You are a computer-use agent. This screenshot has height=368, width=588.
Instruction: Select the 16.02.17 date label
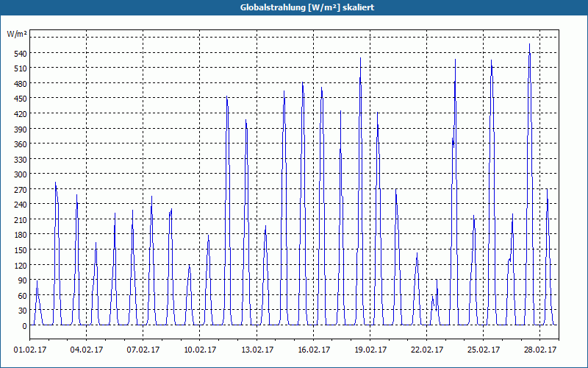314,350
